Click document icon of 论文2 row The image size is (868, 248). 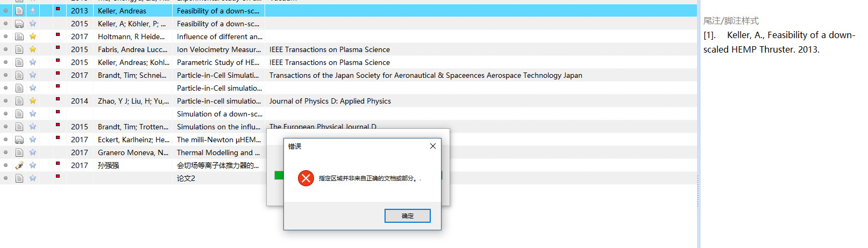pos(19,178)
